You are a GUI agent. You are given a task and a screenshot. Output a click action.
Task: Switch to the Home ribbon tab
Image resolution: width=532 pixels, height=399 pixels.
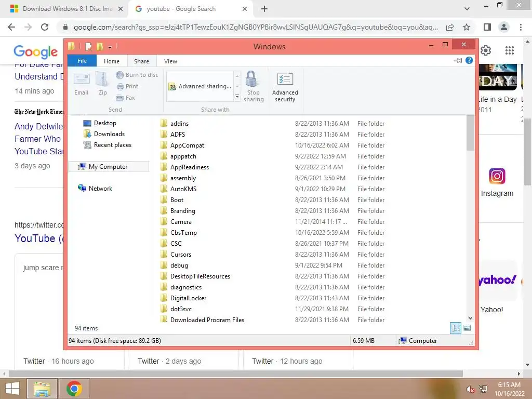click(x=112, y=61)
